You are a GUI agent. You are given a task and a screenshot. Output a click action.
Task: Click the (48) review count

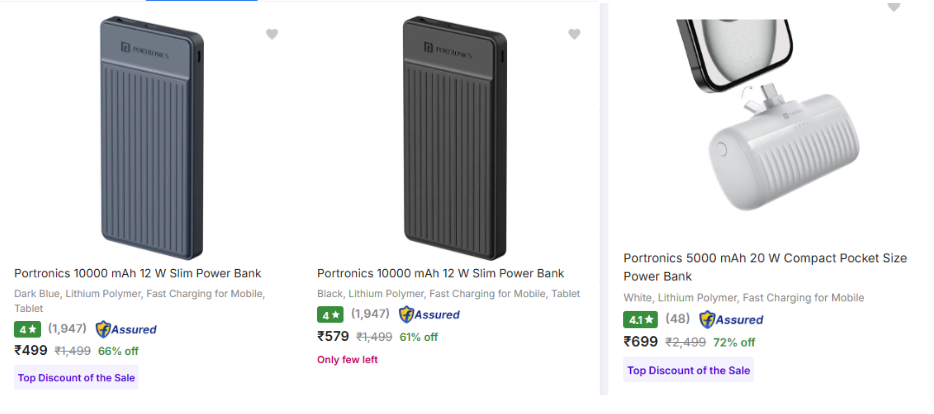tap(677, 320)
